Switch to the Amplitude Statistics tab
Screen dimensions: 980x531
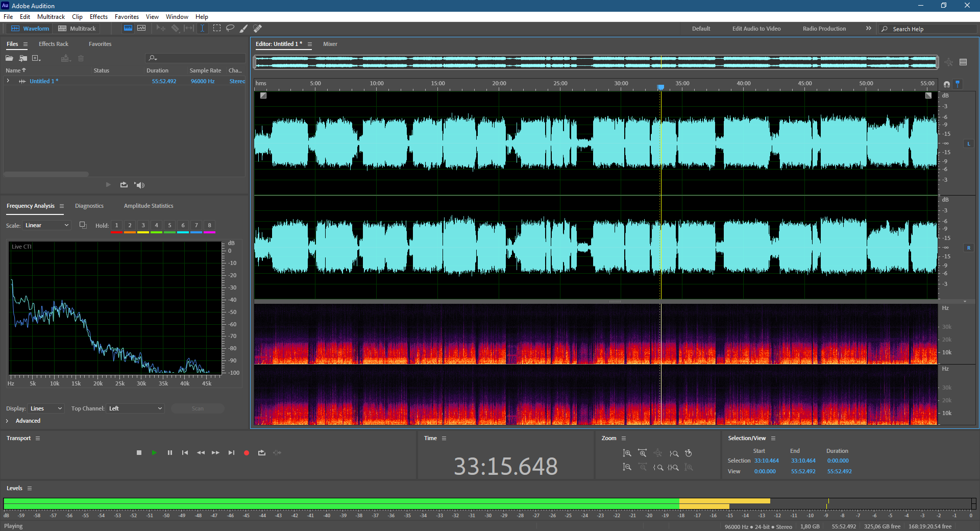click(x=149, y=206)
